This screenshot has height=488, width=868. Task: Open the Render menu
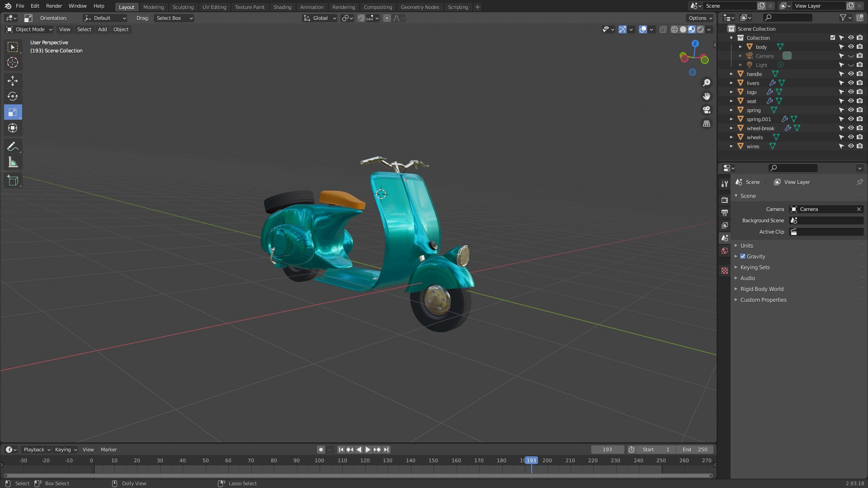[54, 6]
